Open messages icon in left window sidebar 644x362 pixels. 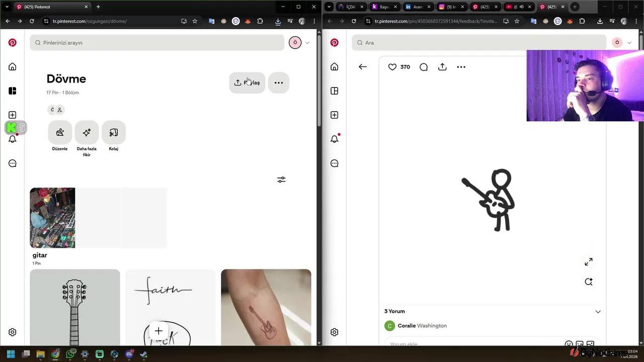coord(13,163)
